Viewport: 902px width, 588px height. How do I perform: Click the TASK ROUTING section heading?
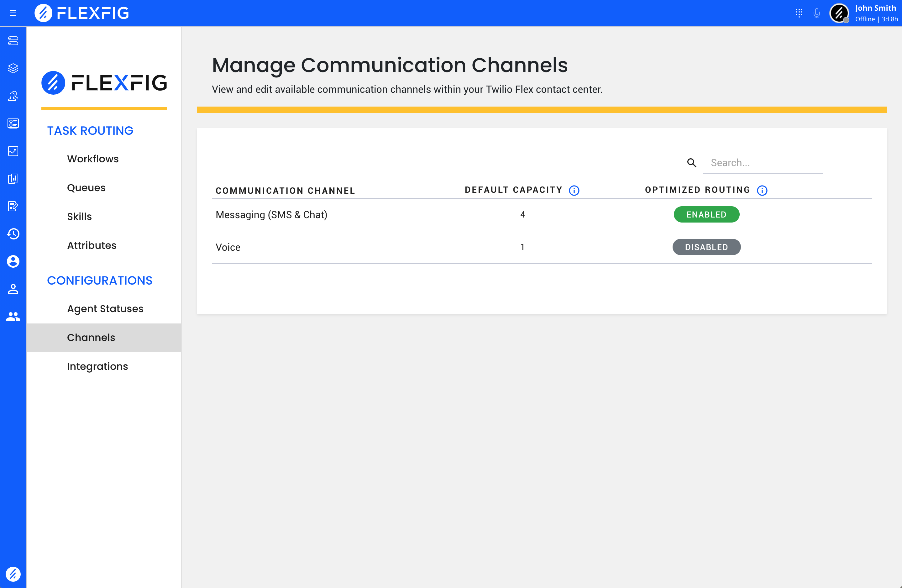pyautogui.click(x=90, y=131)
